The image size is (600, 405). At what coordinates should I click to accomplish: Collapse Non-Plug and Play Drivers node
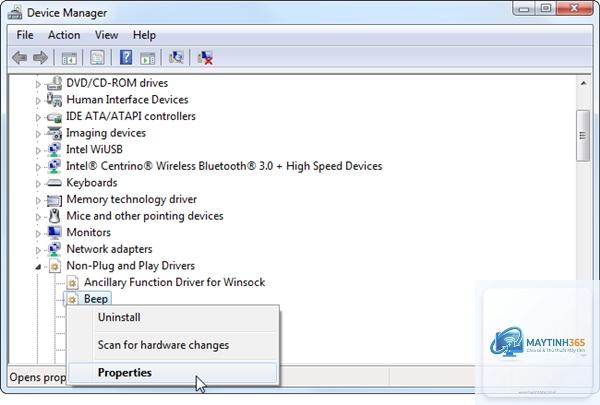38,267
